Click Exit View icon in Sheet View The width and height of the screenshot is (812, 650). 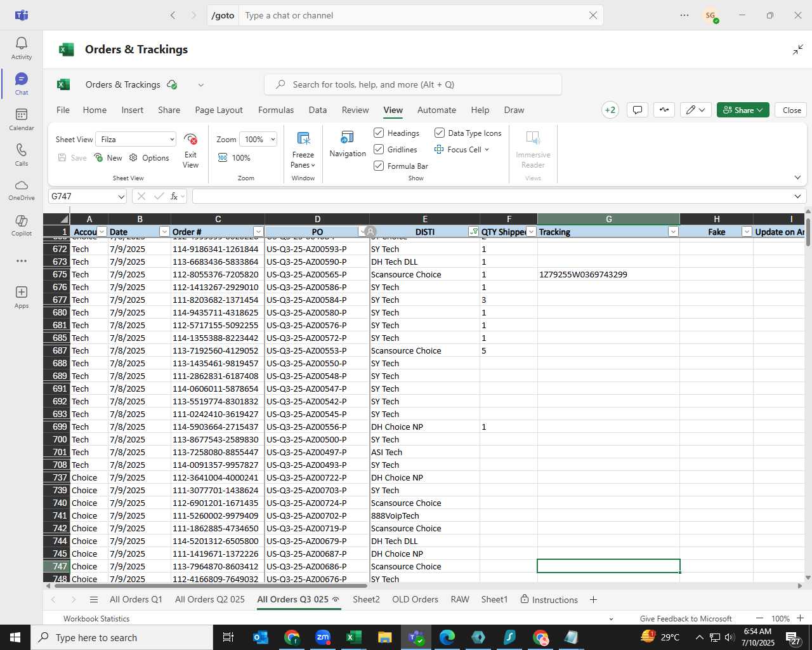coord(190,150)
